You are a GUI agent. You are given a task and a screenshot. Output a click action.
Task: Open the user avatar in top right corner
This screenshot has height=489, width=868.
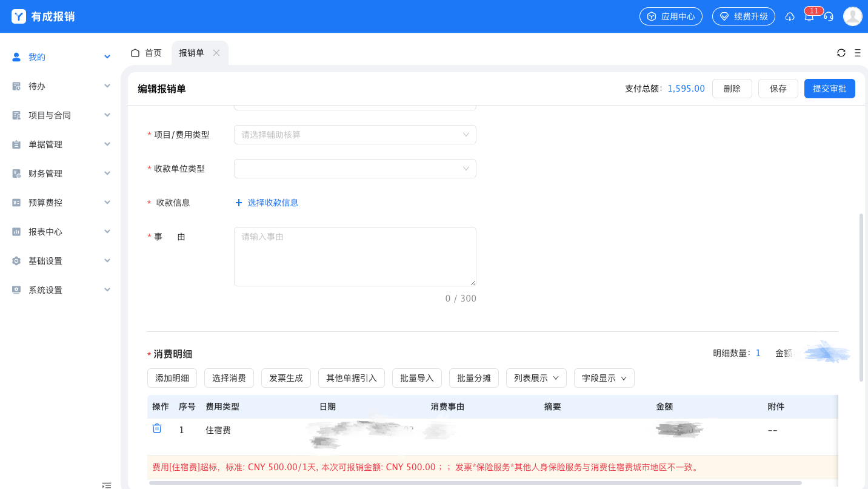pos(853,16)
